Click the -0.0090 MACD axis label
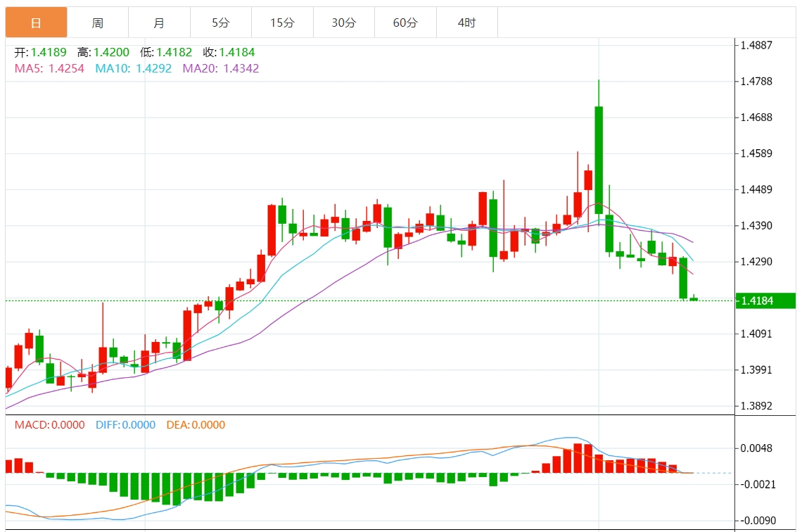 (758, 521)
